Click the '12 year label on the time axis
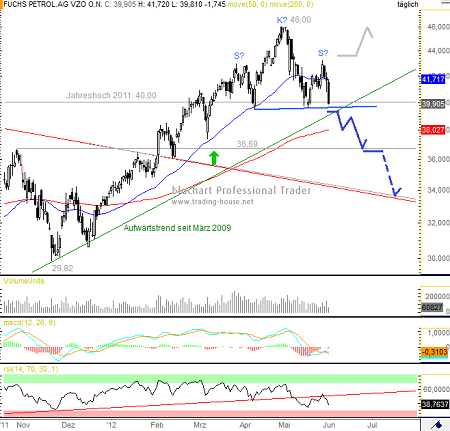The image size is (450, 431). pos(111,425)
